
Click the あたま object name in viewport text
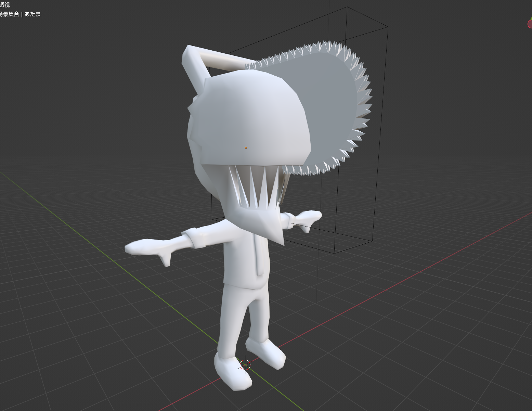(x=33, y=14)
